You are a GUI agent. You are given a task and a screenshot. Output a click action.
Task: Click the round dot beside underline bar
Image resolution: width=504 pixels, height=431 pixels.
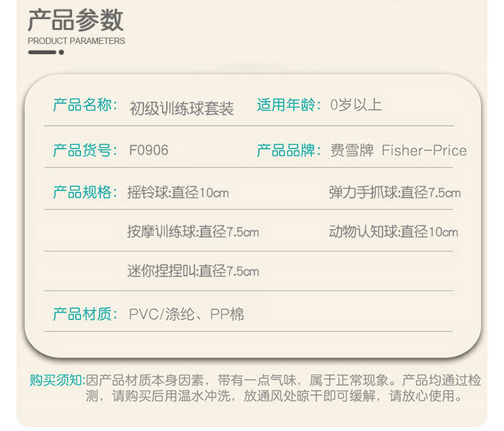click(61, 52)
